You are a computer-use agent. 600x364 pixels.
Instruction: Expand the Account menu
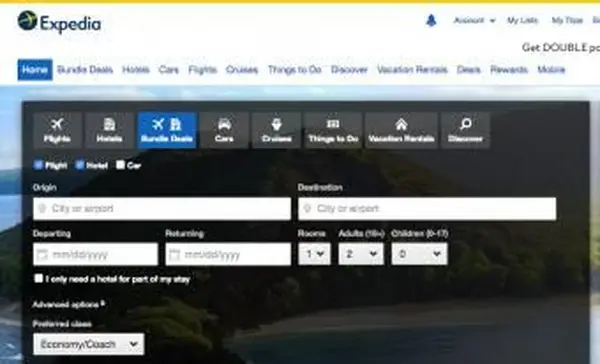(x=474, y=20)
